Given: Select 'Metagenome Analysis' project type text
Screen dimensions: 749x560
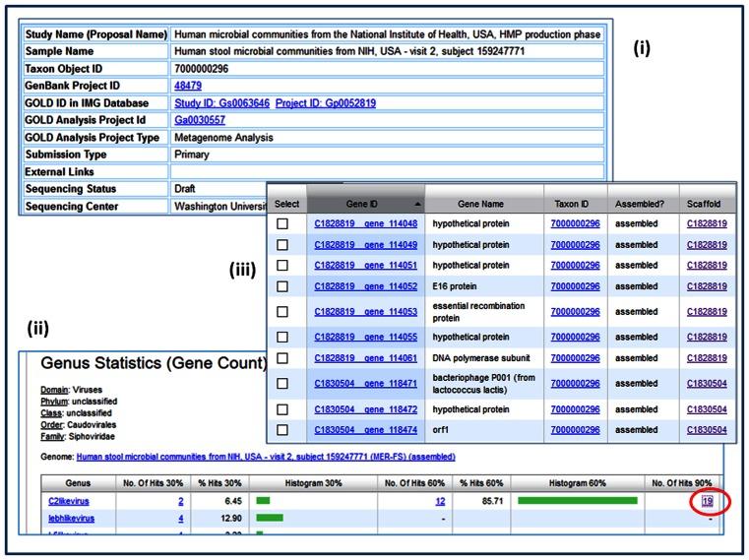Looking at the screenshot, I should coord(223,138).
